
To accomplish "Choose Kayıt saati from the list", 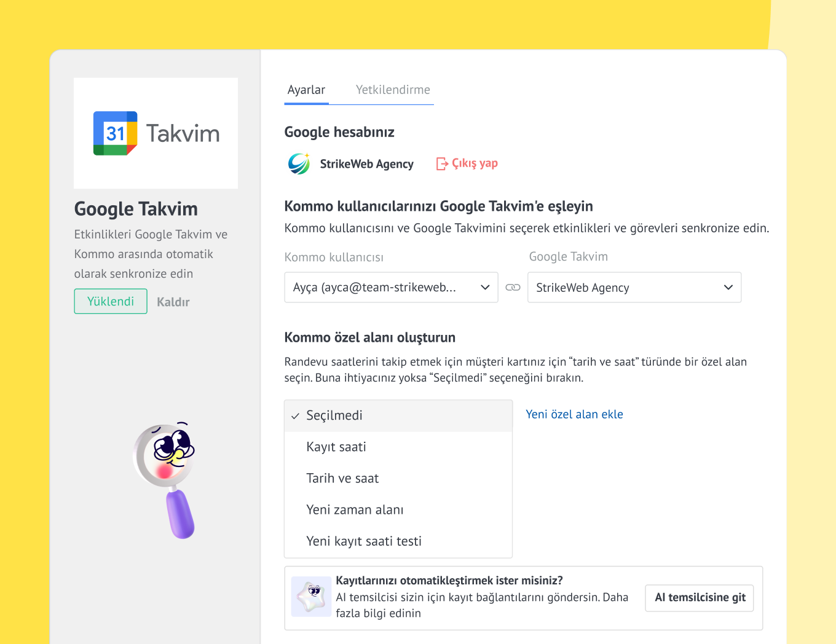I will pos(336,447).
